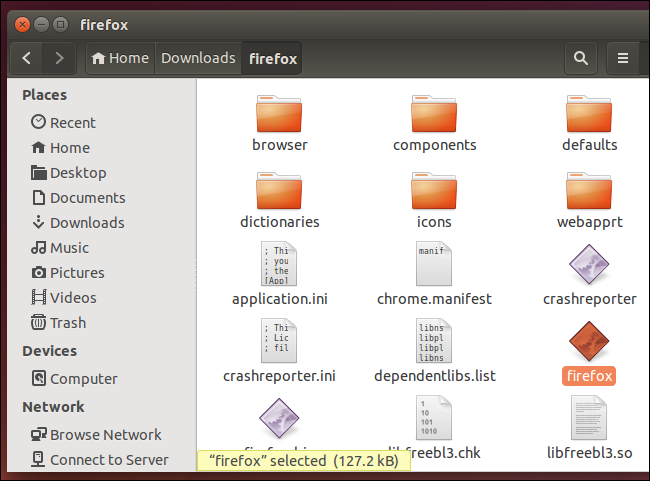This screenshot has width=650, height=481.
Task: Select the icons folder
Action: pyautogui.click(x=434, y=191)
